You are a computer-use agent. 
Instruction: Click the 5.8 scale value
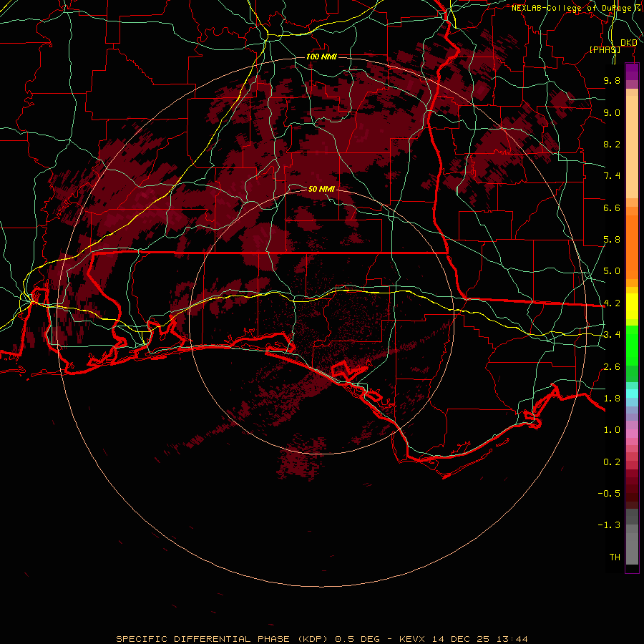point(612,240)
